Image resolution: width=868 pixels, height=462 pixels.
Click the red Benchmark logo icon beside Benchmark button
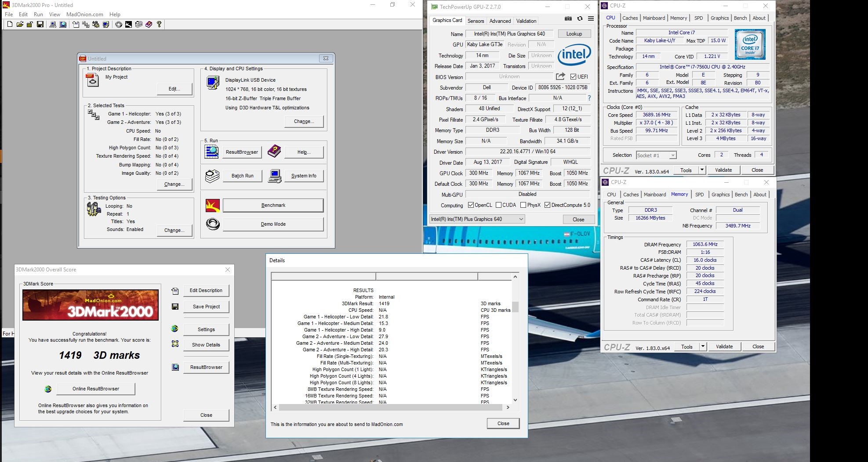[213, 205]
